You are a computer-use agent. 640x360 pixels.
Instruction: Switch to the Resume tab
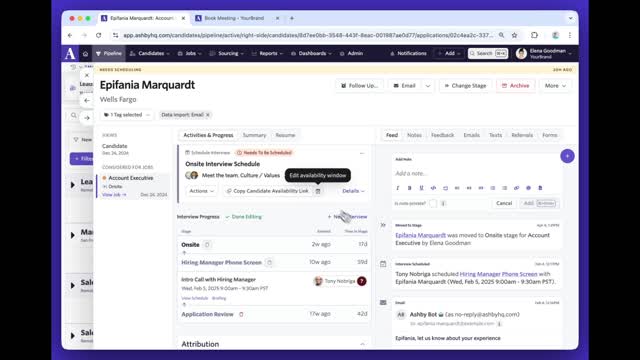coord(285,135)
